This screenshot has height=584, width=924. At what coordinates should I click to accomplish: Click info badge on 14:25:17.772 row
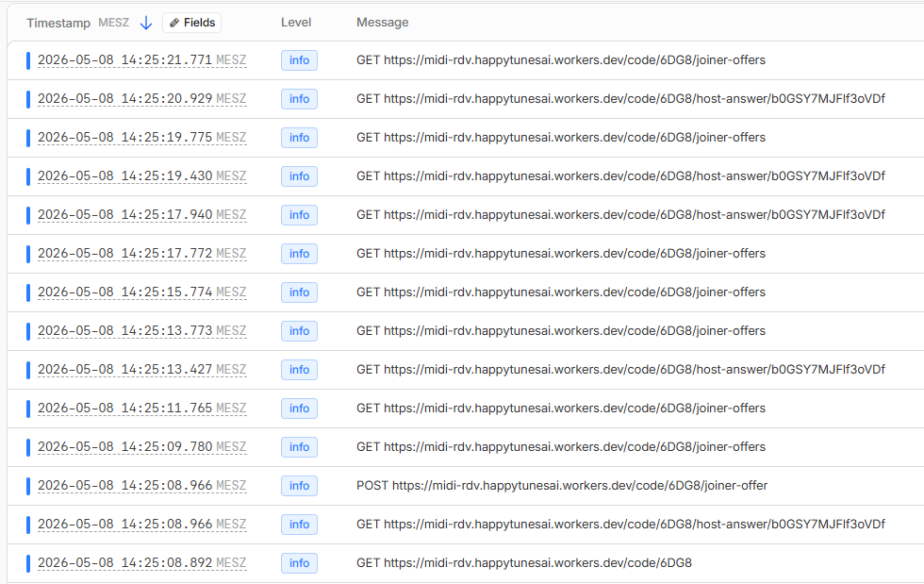click(x=300, y=254)
